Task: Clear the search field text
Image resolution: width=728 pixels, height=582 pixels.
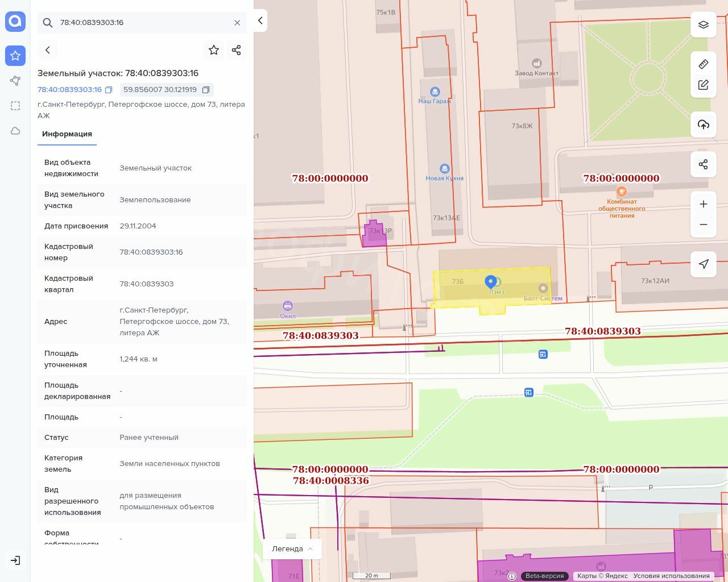Action: (x=237, y=23)
